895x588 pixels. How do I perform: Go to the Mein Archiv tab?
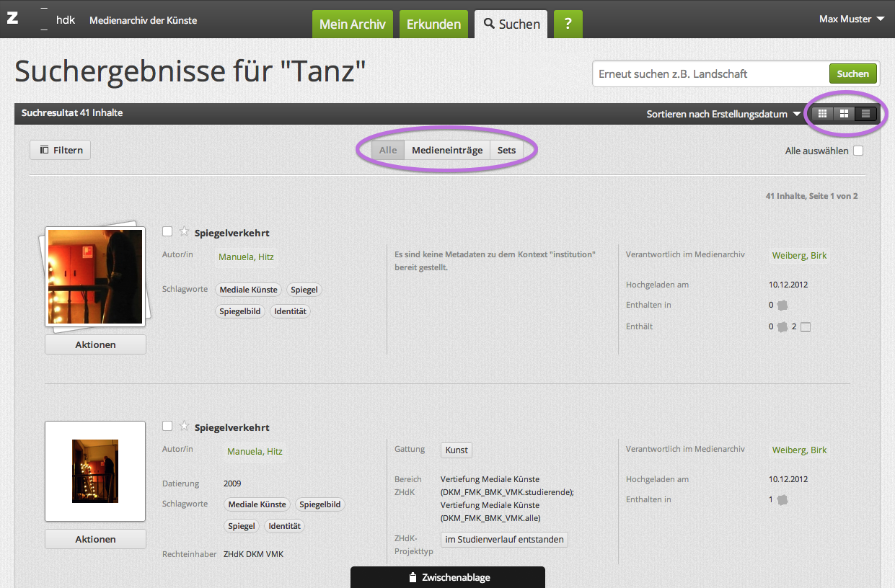352,24
